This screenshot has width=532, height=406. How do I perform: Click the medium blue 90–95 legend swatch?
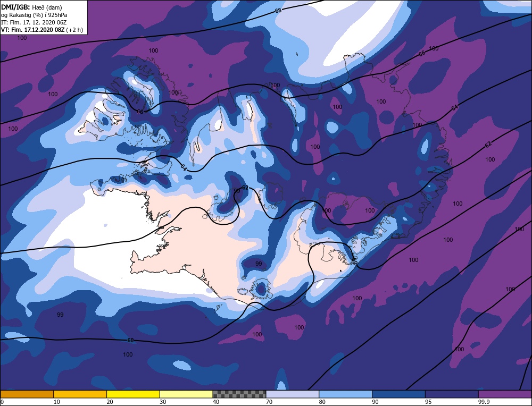click(x=398, y=394)
